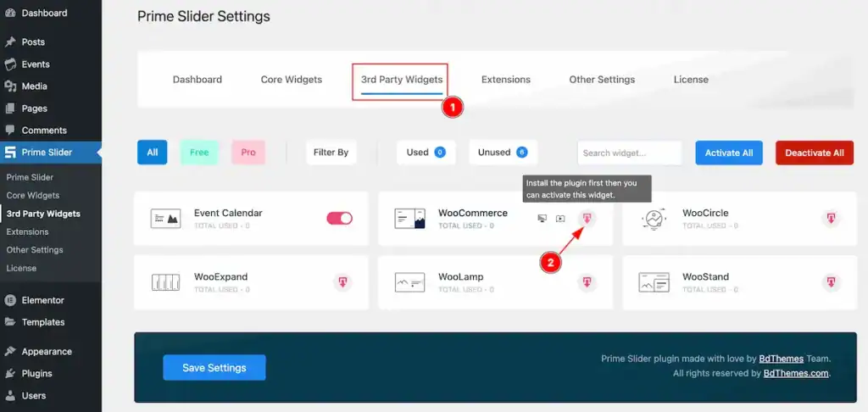Click the Templates folder icon
The width and height of the screenshot is (868, 412).
(x=10, y=322)
